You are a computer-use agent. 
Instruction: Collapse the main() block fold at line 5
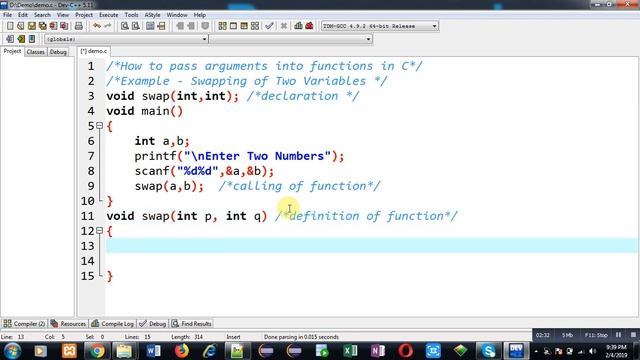(x=99, y=126)
